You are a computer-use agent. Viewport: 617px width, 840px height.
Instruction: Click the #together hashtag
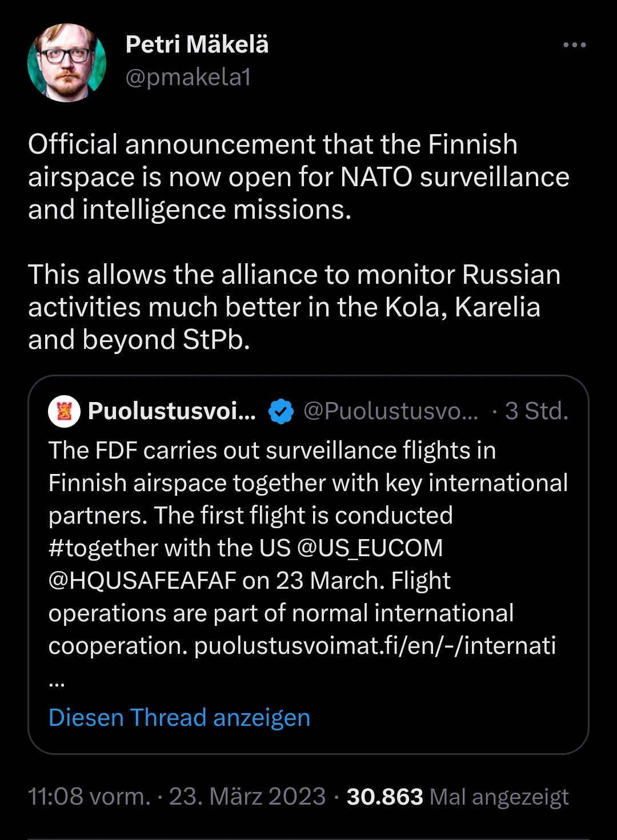click(x=103, y=548)
